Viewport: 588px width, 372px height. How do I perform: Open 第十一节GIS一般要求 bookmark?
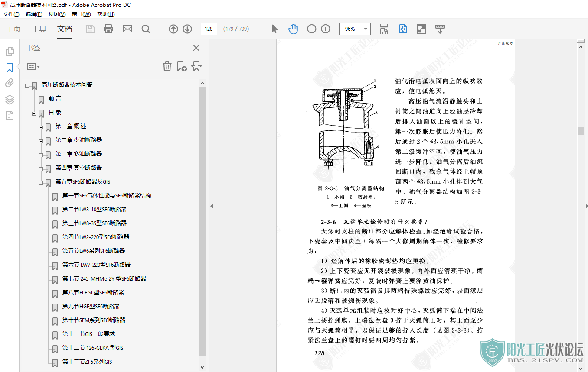point(88,334)
